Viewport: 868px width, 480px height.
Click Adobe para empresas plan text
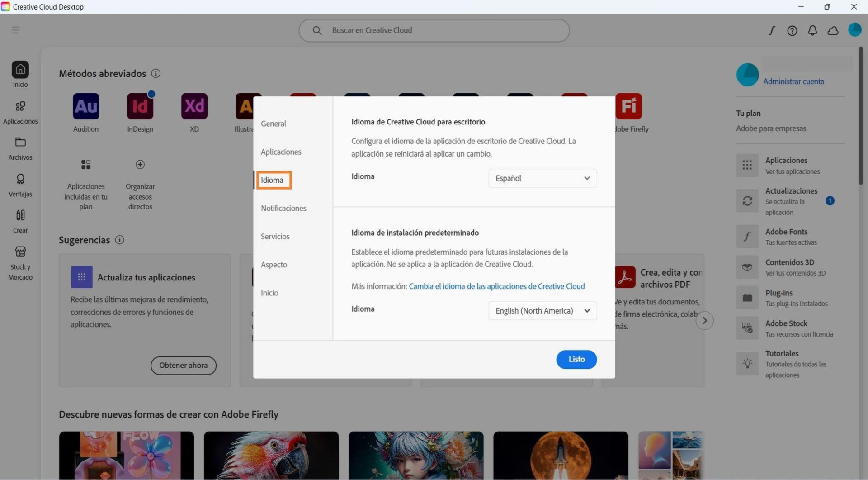tap(771, 128)
